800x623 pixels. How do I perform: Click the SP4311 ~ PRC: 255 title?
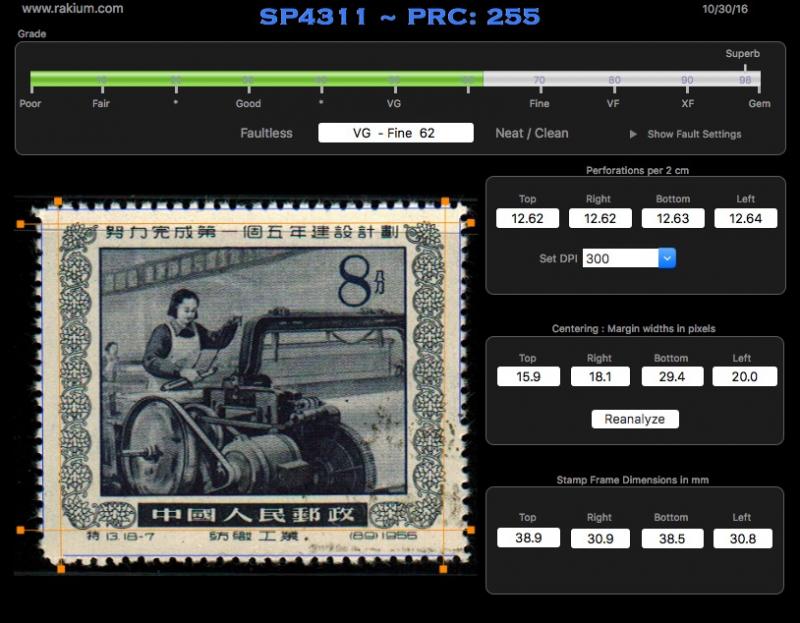(398, 16)
